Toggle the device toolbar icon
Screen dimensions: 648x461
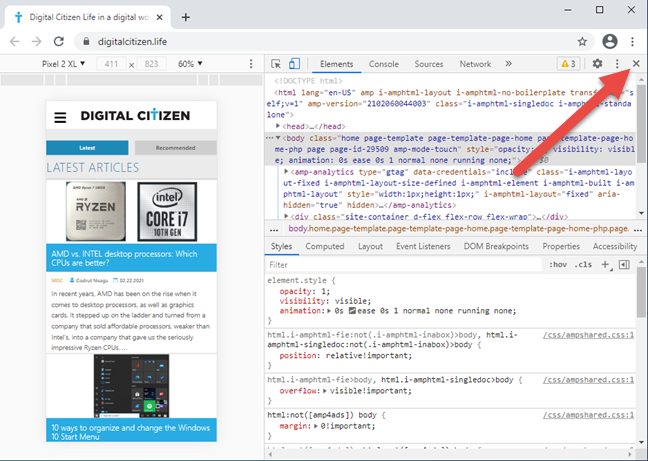(294, 64)
